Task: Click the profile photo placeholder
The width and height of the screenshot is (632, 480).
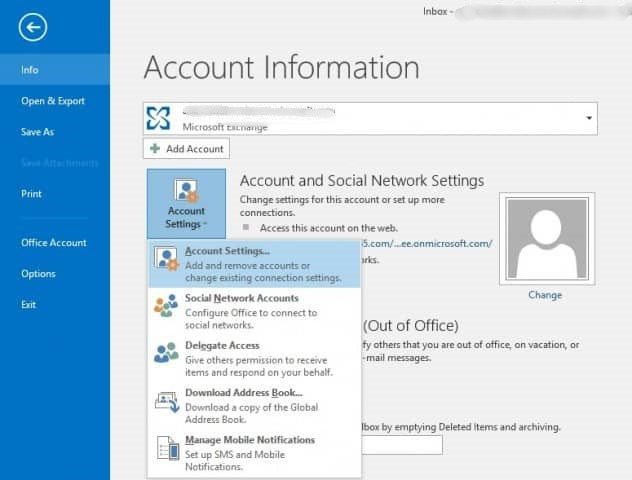Action: coord(547,239)
